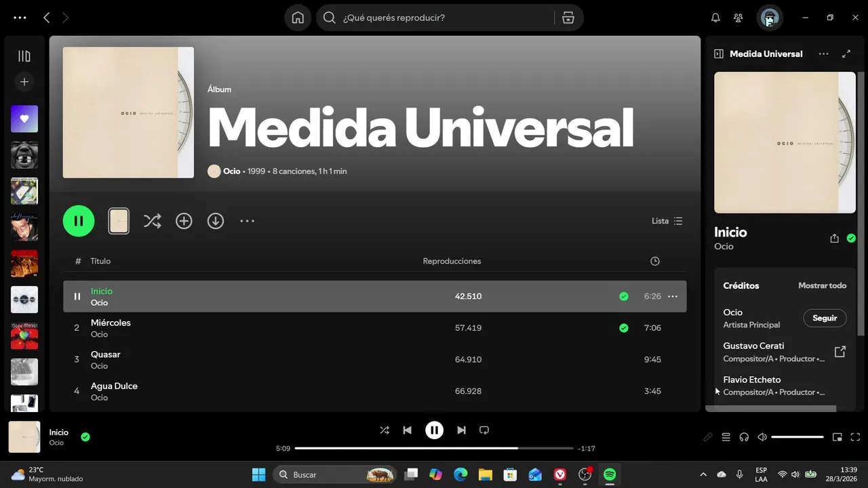The image size is (868, 488).
Task: Pause the Inicio track row
Action: point(77,296)
